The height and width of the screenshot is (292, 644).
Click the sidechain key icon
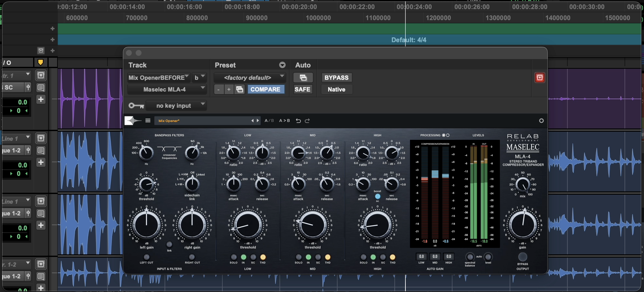[x=136, y=105]
